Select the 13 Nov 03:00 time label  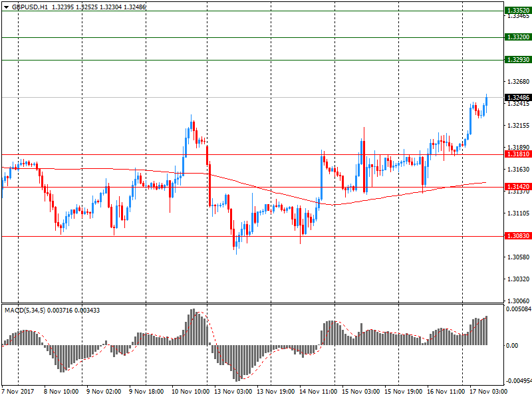point(233,392)
